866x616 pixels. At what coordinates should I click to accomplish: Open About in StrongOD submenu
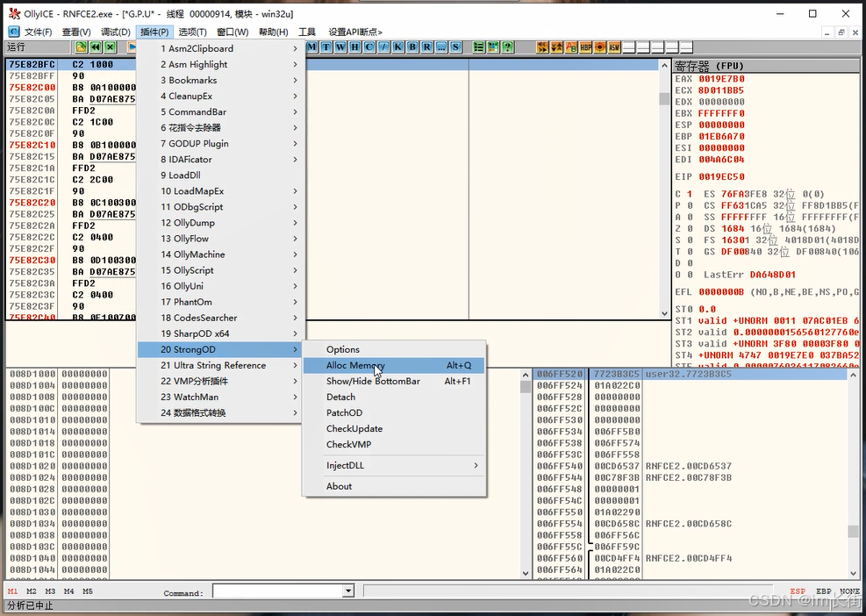point(394,486)
